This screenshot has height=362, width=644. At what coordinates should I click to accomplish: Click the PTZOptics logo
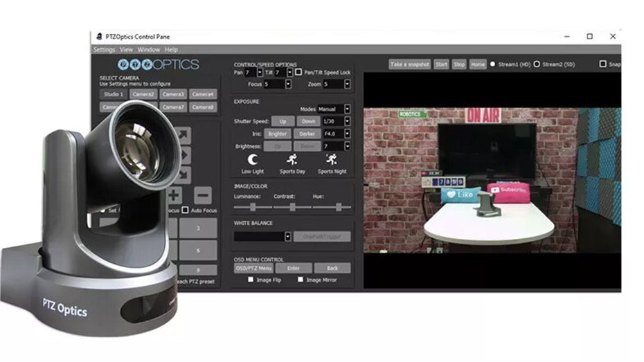[x=158, y=64]
